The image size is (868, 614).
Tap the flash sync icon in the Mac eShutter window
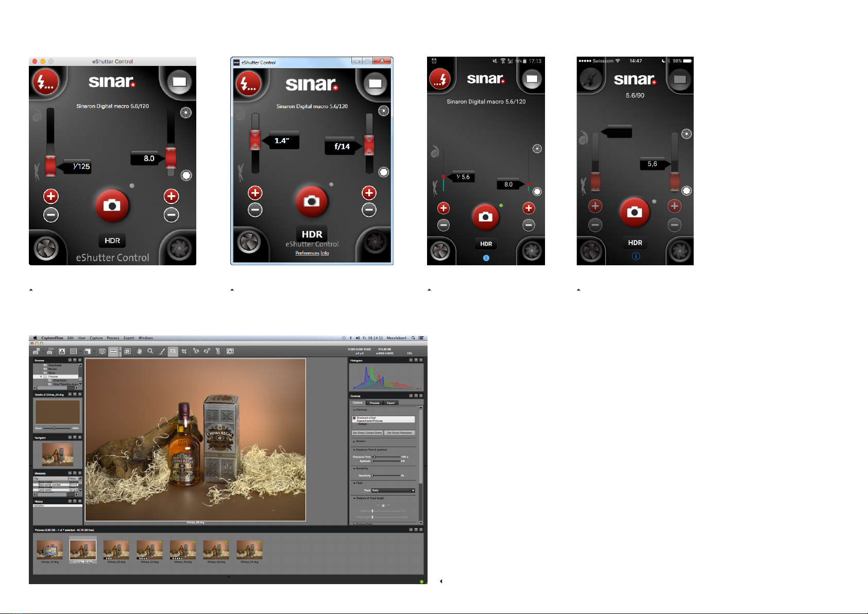pyautogui.click(x=46, y=82)
